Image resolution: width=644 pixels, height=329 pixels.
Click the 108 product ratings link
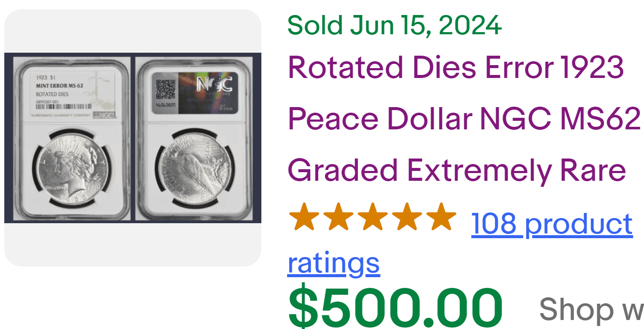pos(551,224)
